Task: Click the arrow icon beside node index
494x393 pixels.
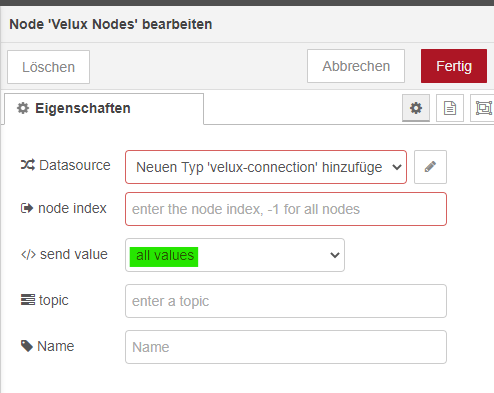Action: tap(27, 208)
